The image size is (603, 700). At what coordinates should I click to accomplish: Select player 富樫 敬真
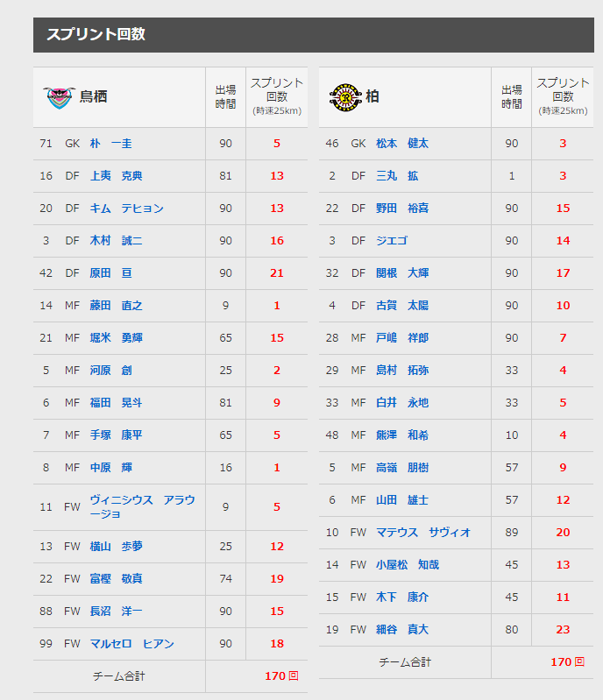point(117,579)
